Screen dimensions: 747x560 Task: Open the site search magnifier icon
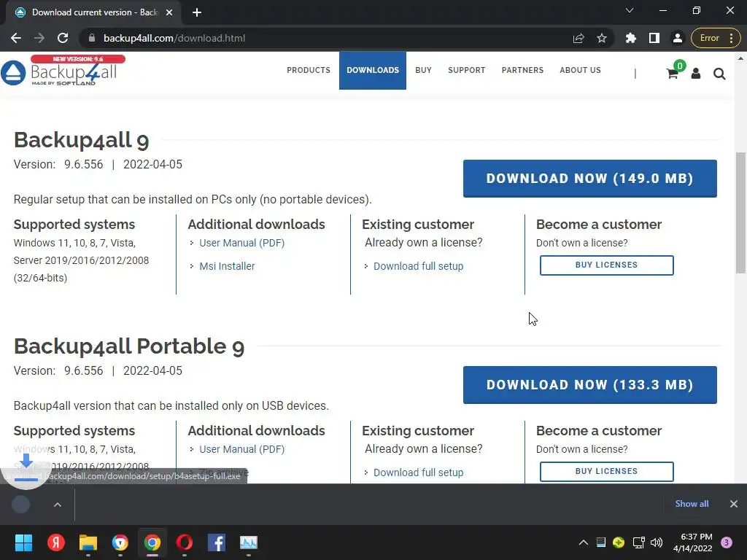(x=719, y=74)
